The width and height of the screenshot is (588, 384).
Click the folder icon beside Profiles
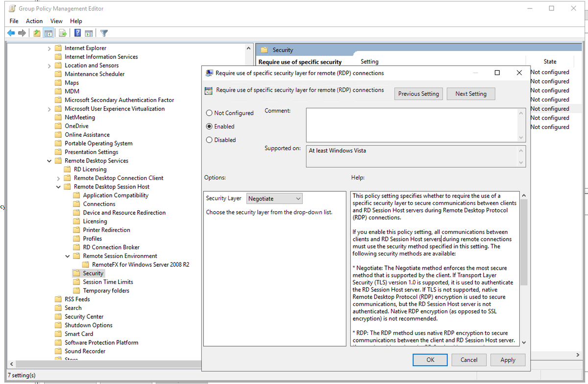(x=76, y=239)
